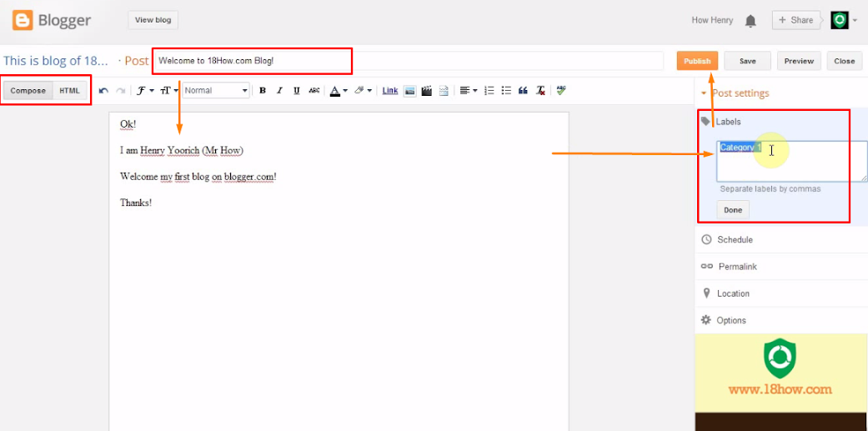
Task: Open the account avatar menu
Action: pyautogui.click(x=840, y=21)
